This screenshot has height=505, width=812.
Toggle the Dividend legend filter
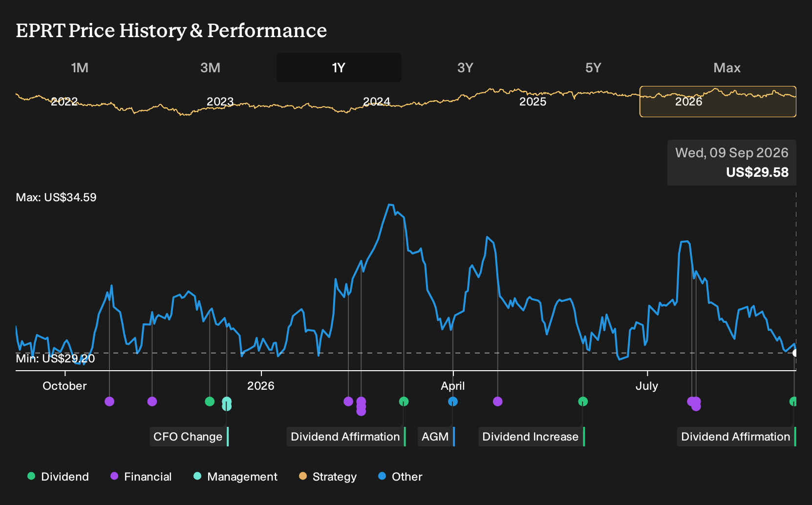(58, 477)
